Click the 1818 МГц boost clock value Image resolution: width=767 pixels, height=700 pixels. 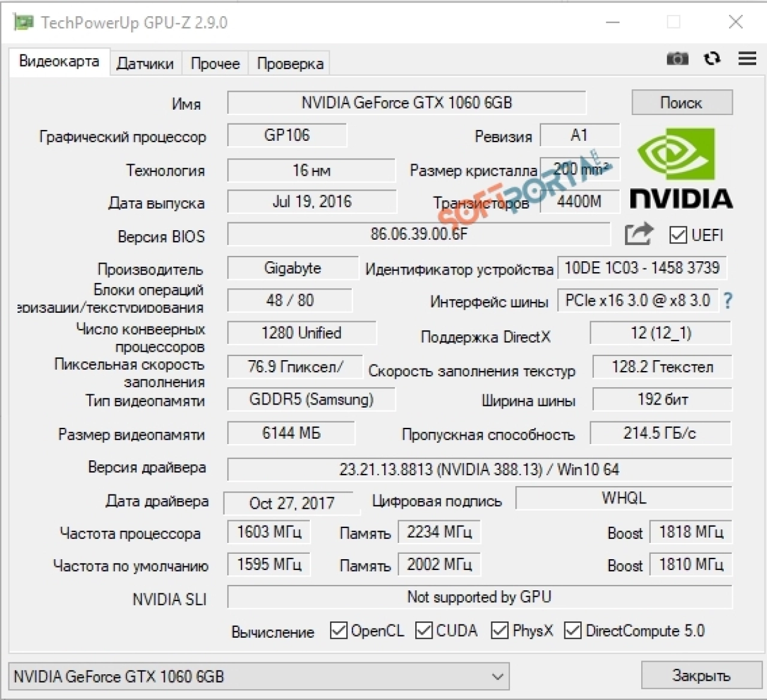[x=691, y=532]
